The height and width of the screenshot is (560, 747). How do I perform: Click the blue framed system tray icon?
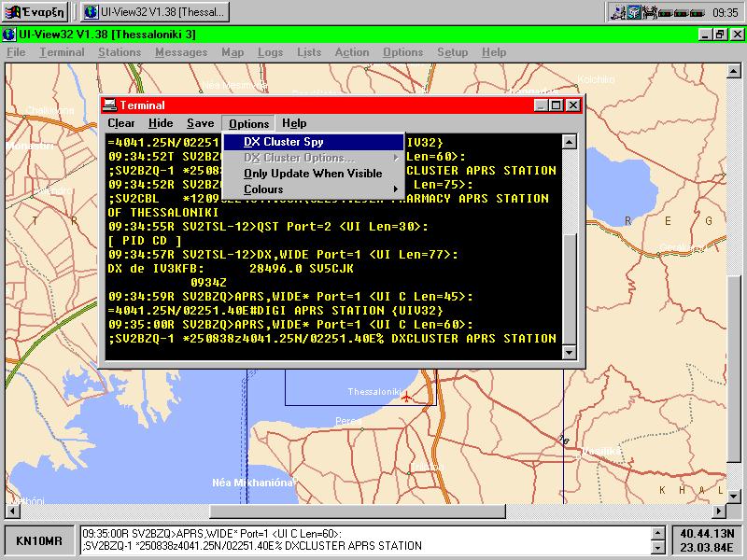[634, 12]
